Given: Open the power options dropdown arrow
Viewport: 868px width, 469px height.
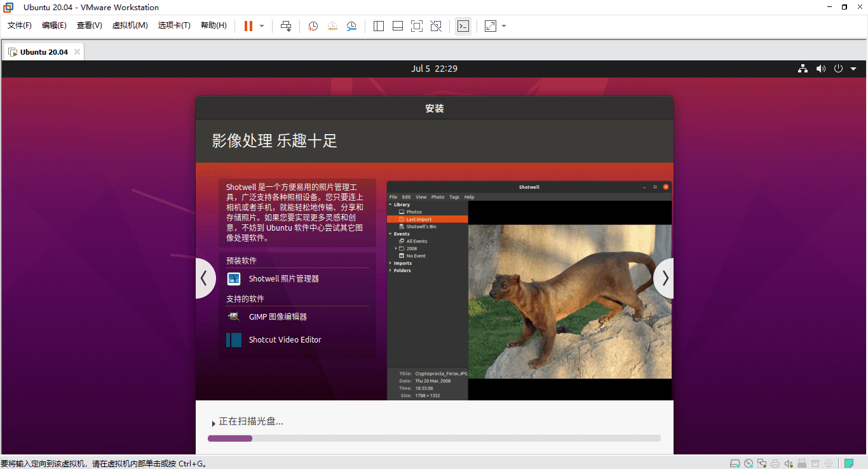Looking at the screenshot, I should [262, 26].
